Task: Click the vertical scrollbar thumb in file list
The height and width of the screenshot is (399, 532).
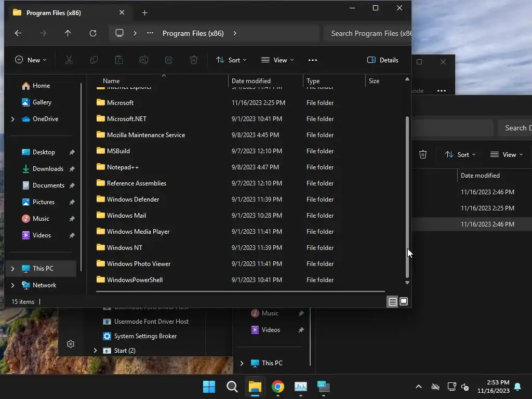Action: (407, 197)
